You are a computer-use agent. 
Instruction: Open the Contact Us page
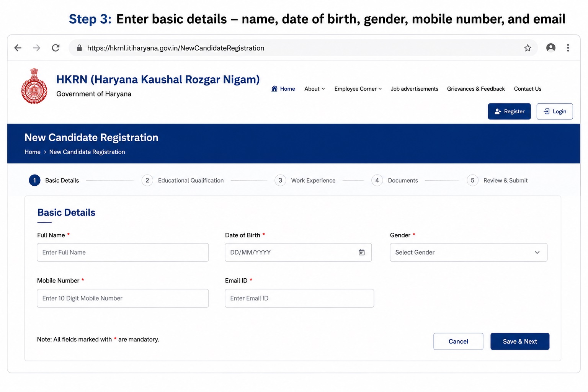click(528, 89)
